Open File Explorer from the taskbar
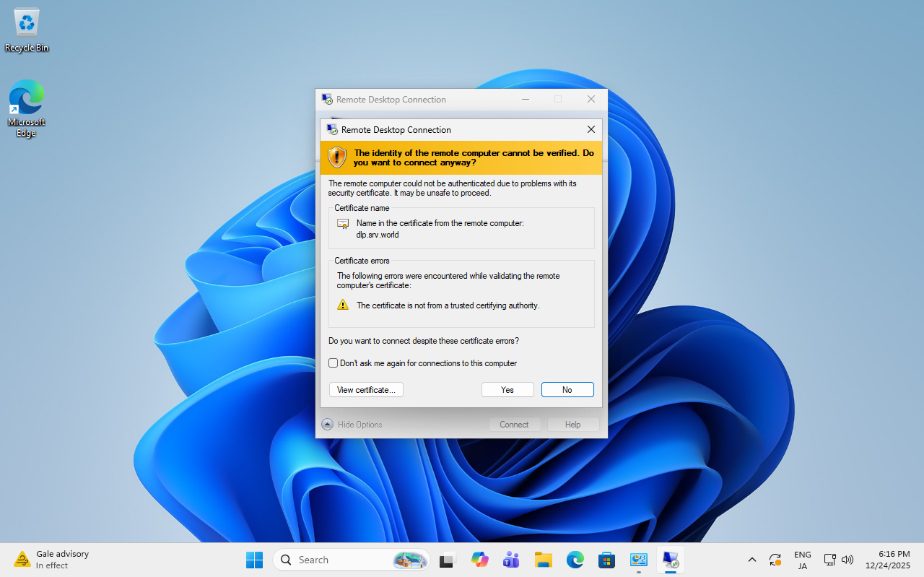Image resolution: width=924 pixels, height=577 pixels. tap(543, 560)
